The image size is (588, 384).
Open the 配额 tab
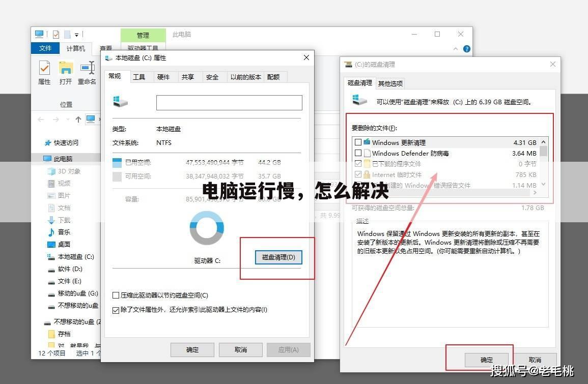pyautogui.click(x=273, y=77)
